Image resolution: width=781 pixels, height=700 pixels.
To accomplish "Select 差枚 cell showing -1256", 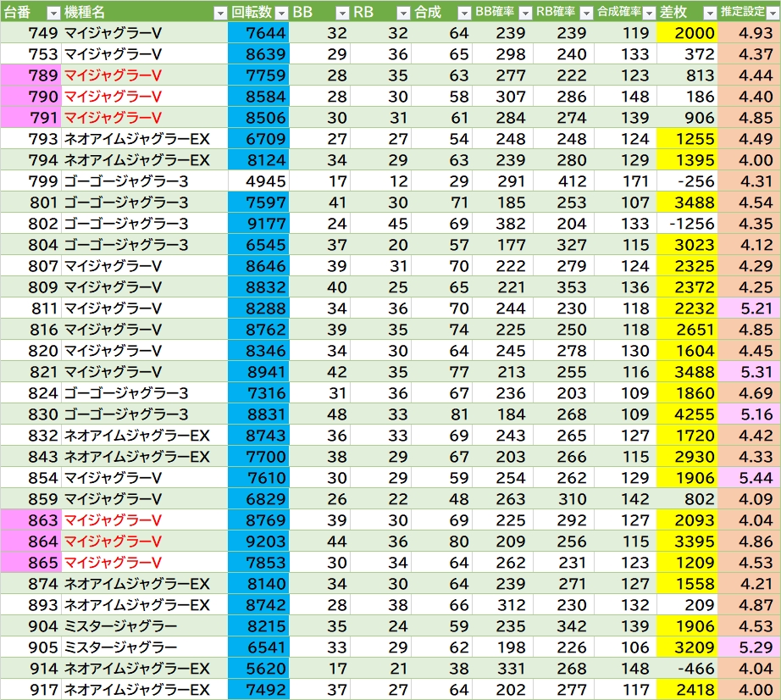I will (687, 223).
